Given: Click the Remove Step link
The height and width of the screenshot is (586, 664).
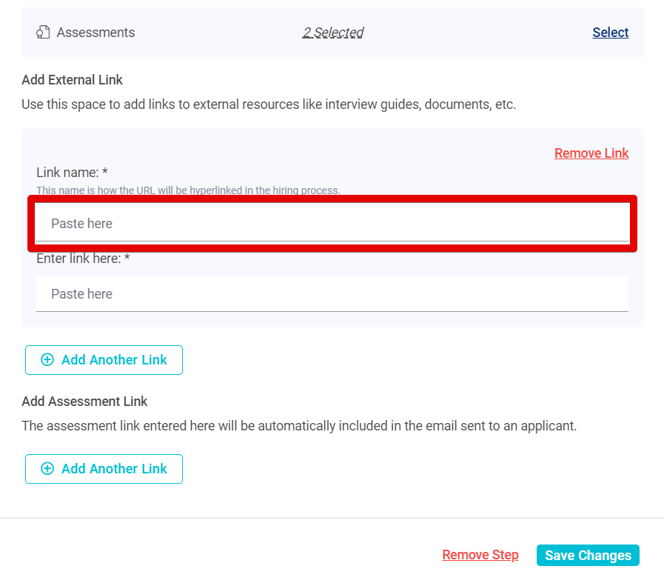Looking at the screenshot, I should point(480,555).
